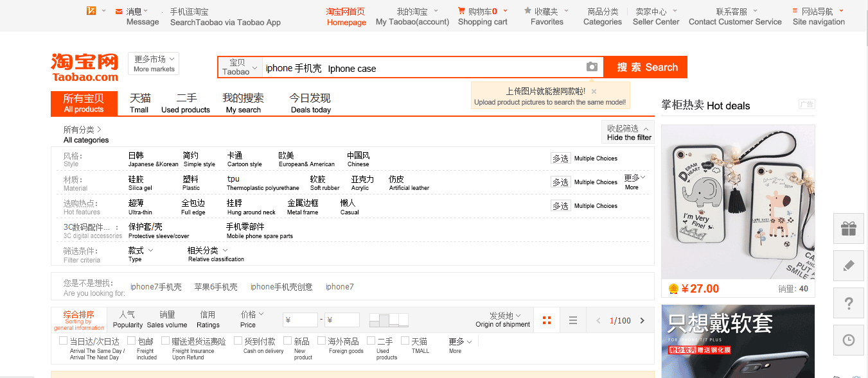Enable the Freight included checkbox
The height and width of the screenshot is (378, 868).
(x=132, y=341)
